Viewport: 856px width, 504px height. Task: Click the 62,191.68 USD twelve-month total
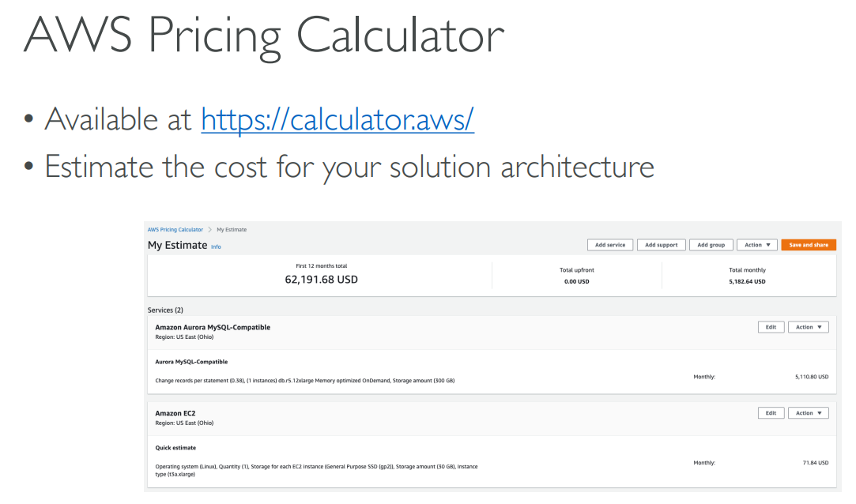tap(321, 280)
